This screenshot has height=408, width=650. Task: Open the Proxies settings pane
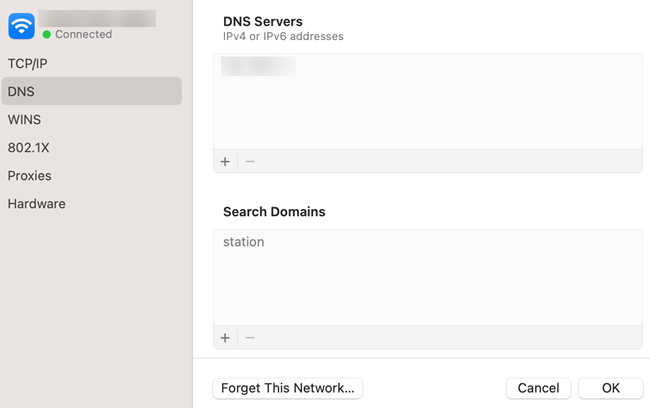click(30, 175)
